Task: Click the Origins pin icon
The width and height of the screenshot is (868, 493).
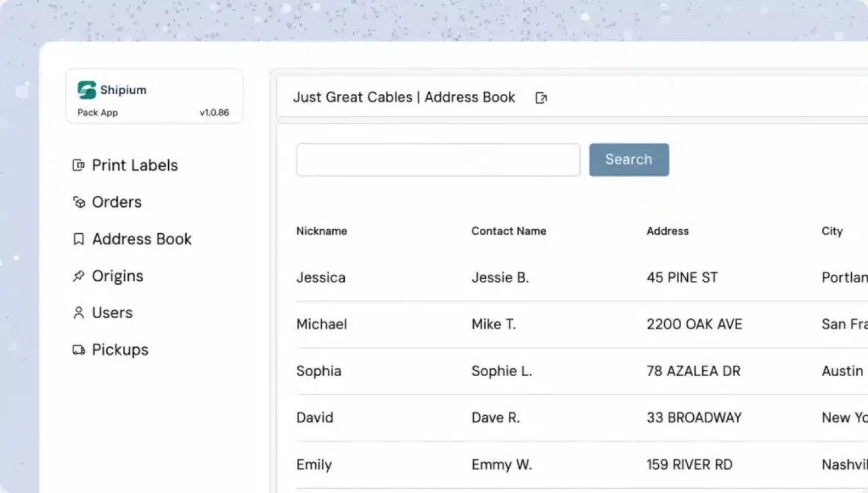Action: 78,276
